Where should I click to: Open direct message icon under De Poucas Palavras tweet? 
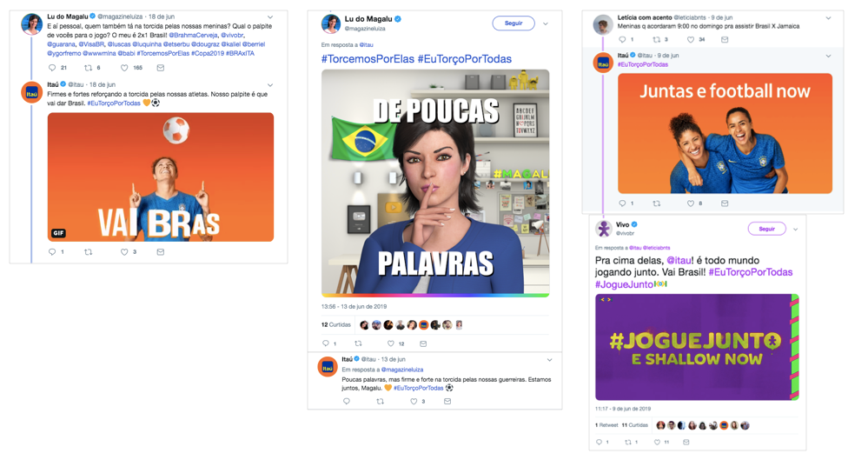click(423, 343)
